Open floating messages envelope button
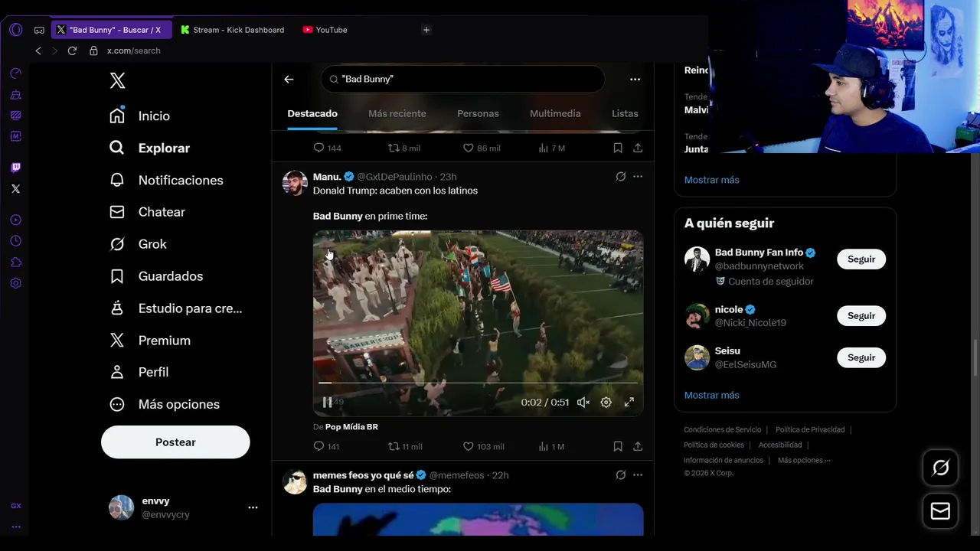 (x=940, y=511)
